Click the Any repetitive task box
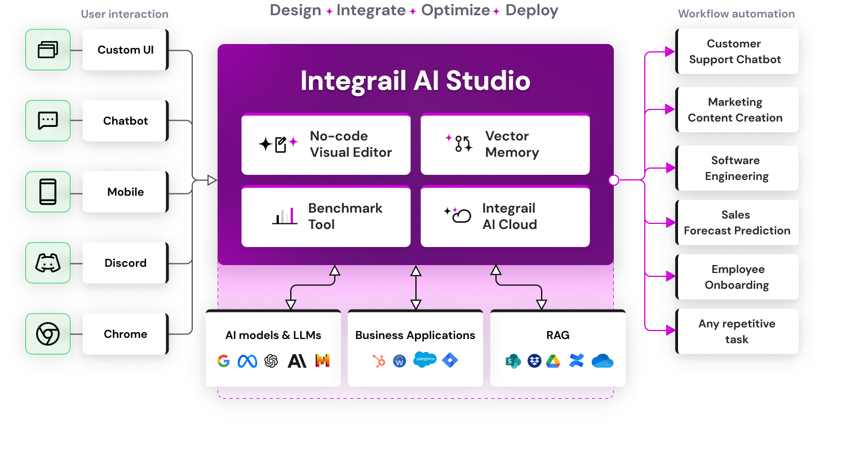This screenshot has height=476, width=868. (737, 332)
